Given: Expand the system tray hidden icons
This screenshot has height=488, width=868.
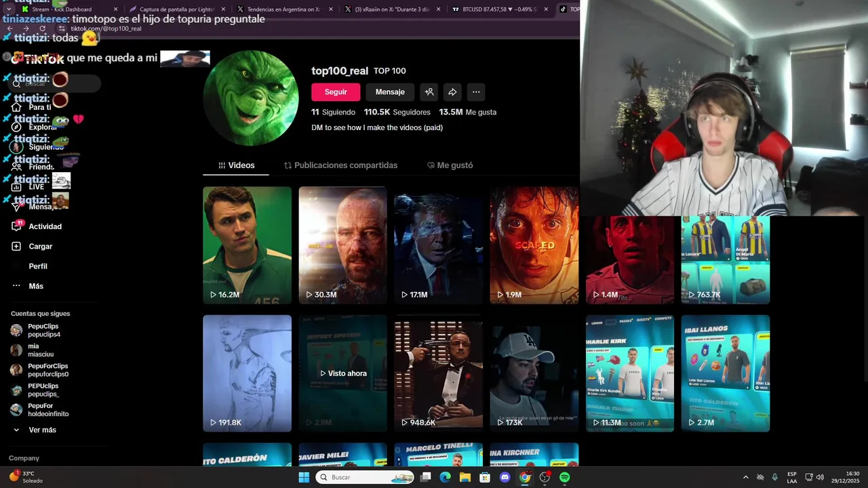Looking at the screenshot, I should click(x=746, y=477).
